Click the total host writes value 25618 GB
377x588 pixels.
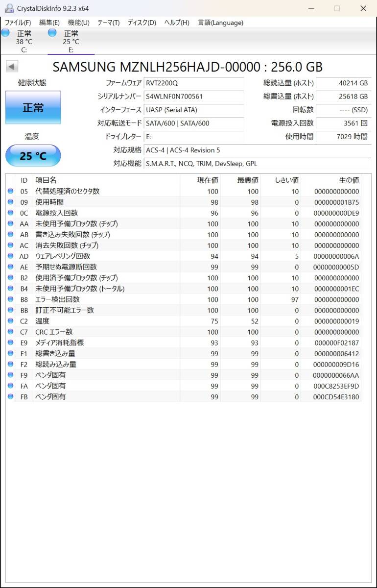[x=343, y=97]
